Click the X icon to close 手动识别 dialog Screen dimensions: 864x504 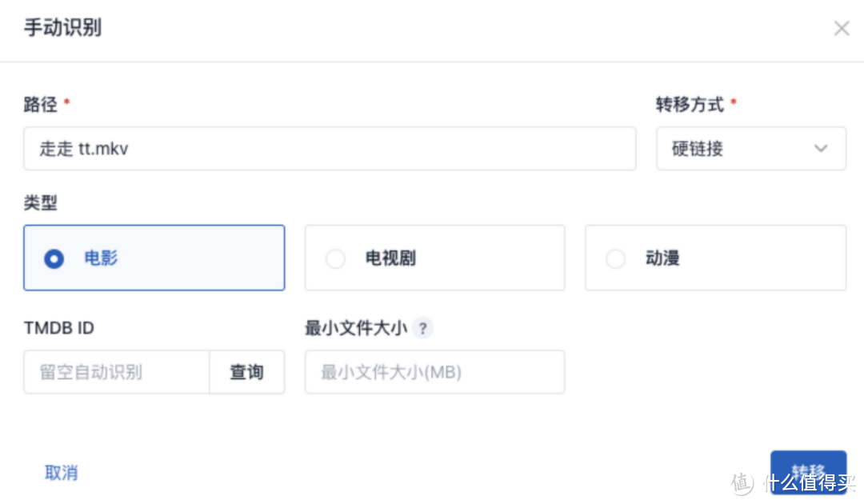tap(842, 28)
